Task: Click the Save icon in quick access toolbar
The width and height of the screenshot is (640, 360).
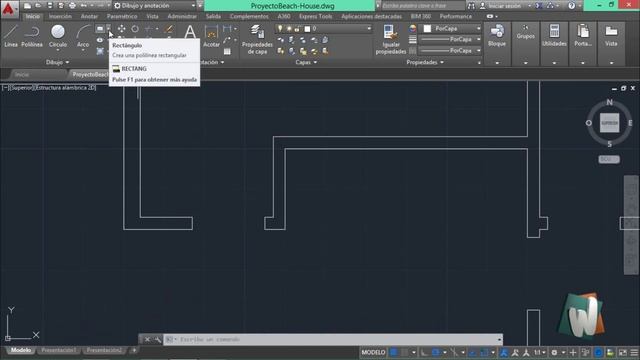Action: coord(50,6)
